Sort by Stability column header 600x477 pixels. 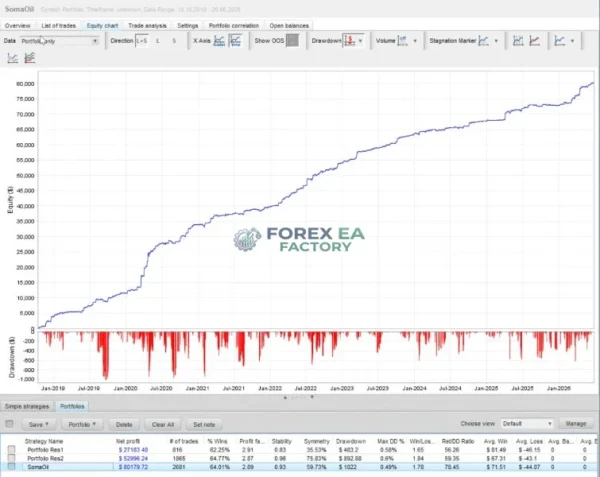coord(282,441)
